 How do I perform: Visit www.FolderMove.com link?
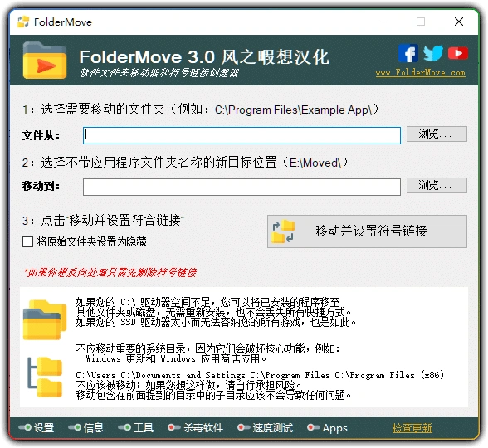pos(420,73)
